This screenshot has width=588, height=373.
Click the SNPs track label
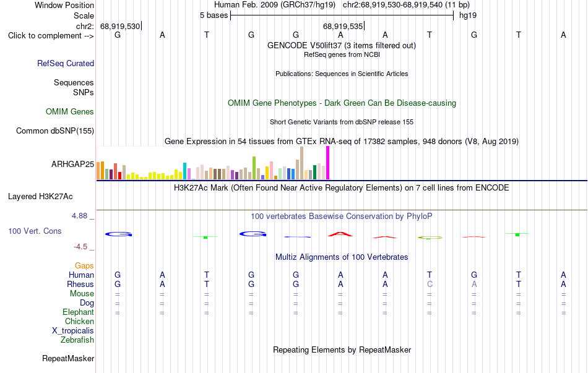(84, 93)
